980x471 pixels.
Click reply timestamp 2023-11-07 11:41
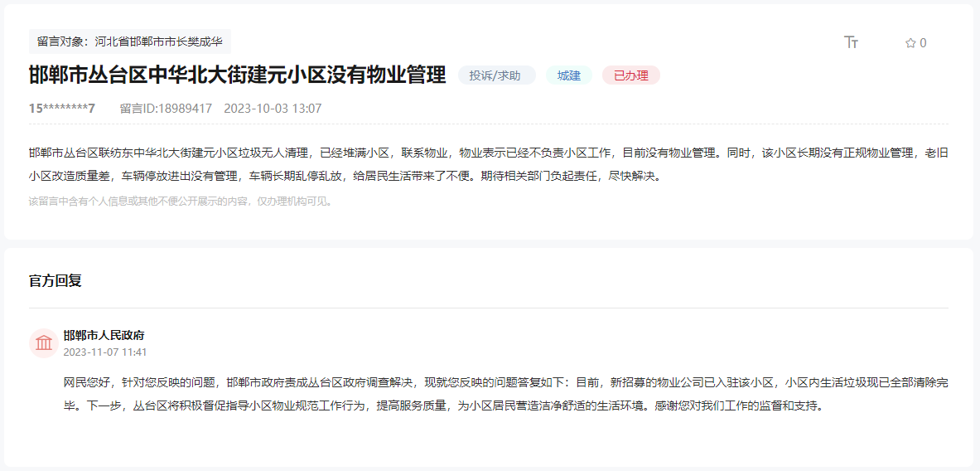(x=105, y=352)
